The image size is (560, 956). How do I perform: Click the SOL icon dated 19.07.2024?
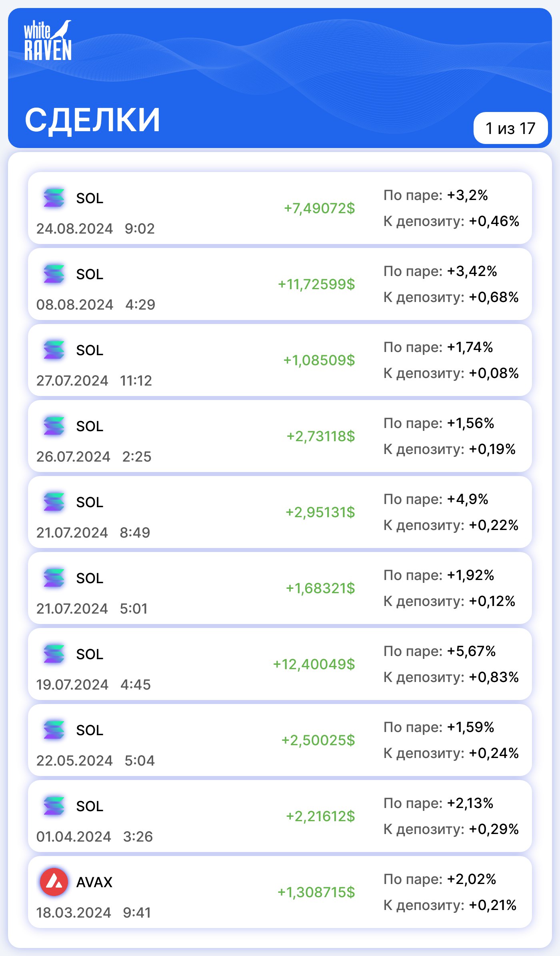[x=54, y=654]
